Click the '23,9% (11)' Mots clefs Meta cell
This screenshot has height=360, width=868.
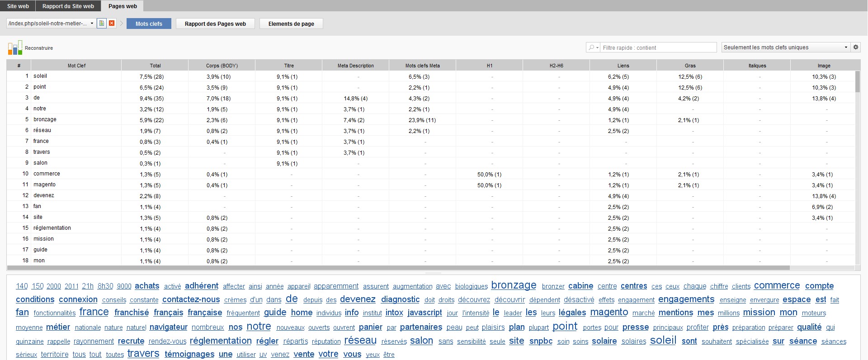coord(423,120)
